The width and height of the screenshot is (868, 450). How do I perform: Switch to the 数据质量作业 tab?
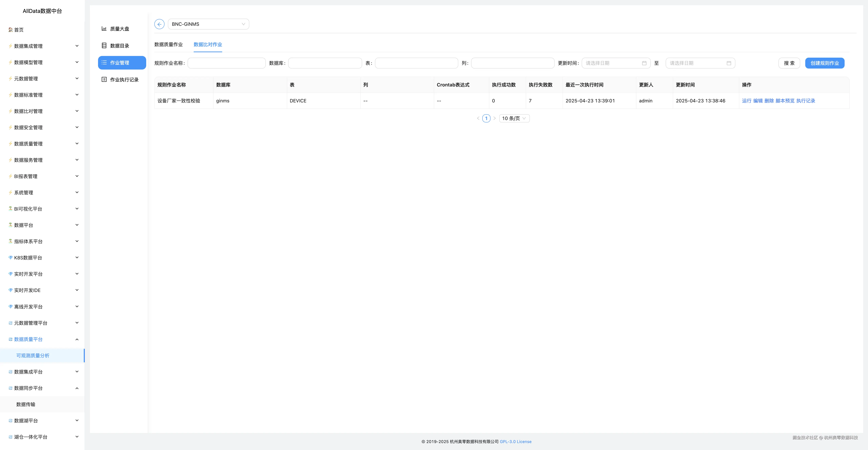pos(168,44)
